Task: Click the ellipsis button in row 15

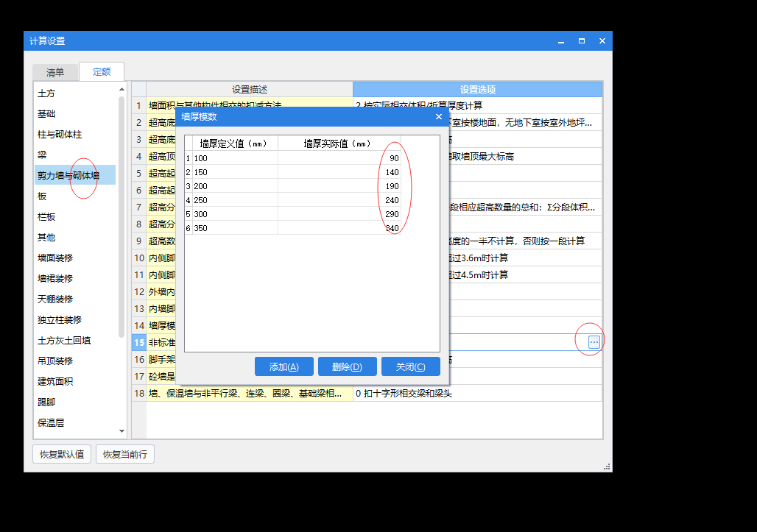Action: [x=594, y=342]
